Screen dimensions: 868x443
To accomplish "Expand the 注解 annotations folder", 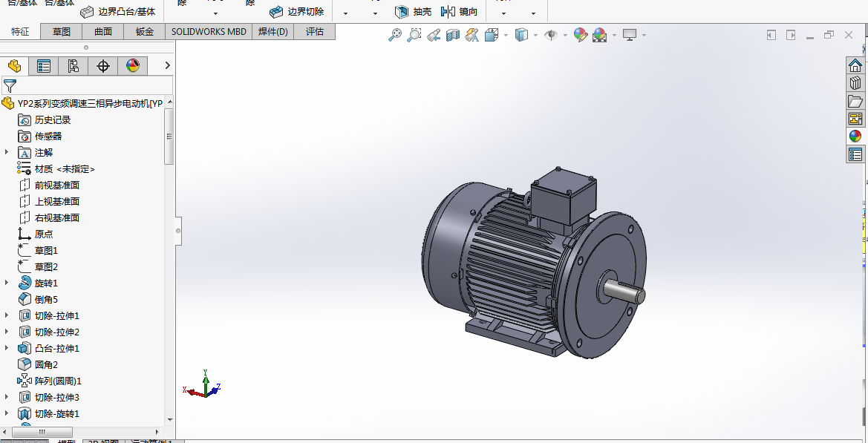I will coord(7,152).
